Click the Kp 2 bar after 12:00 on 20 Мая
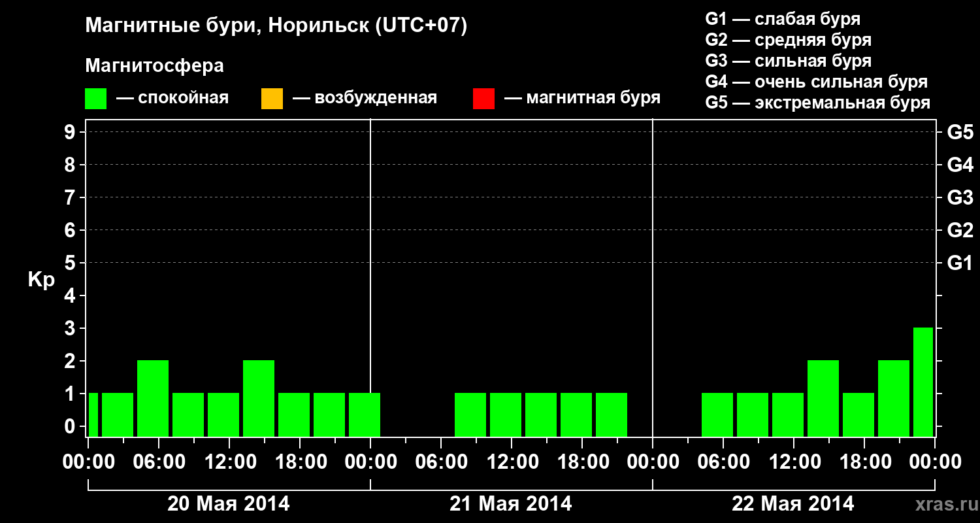Screen dimensions: 980x523 pos(259,398)
